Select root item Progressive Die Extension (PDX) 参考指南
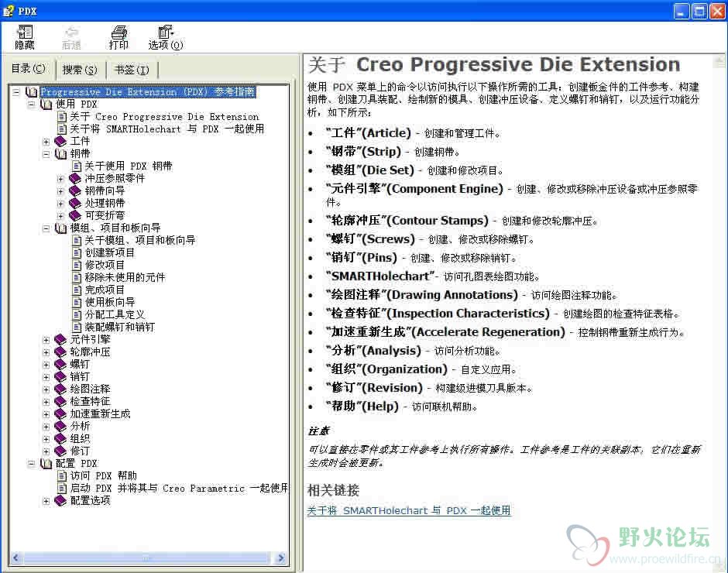This screenshot has height=573, width=728. (x=148, y=92)
